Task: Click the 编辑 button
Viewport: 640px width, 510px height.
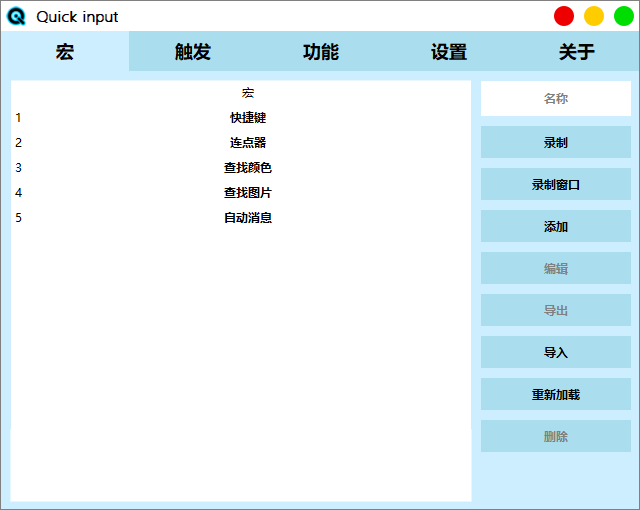Action: pos(556,268)
